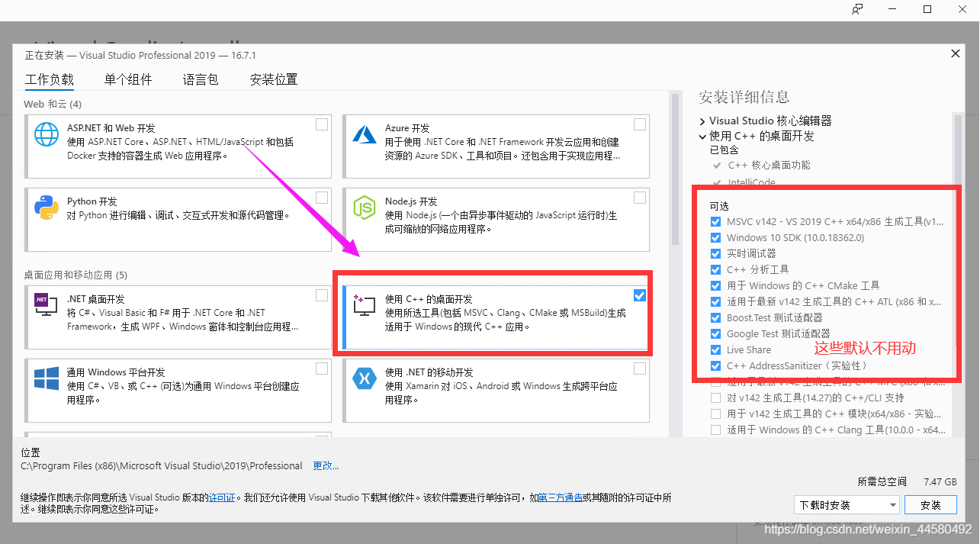Uncheck Windows 10 SDK (10.0.18362.0) option

715,237
